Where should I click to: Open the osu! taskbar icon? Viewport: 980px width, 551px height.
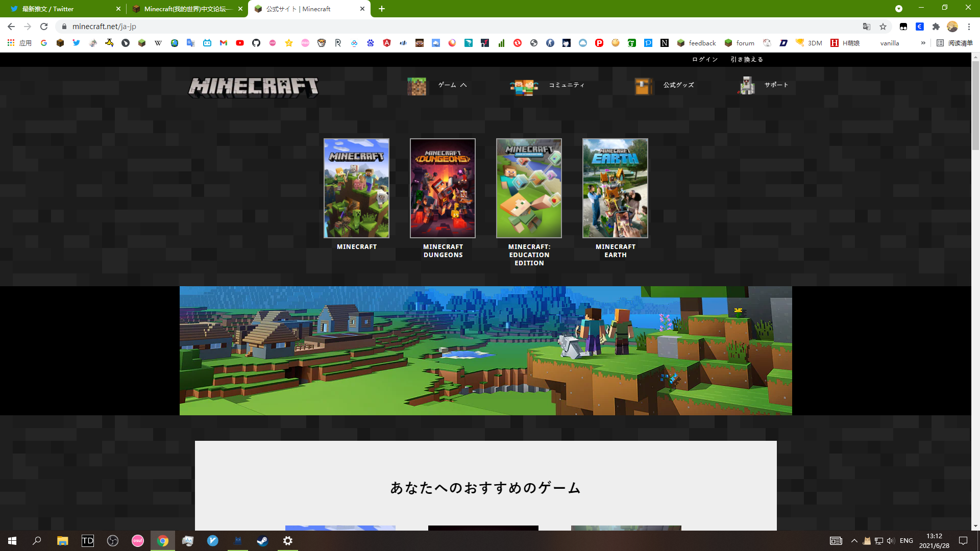[138, 541]
